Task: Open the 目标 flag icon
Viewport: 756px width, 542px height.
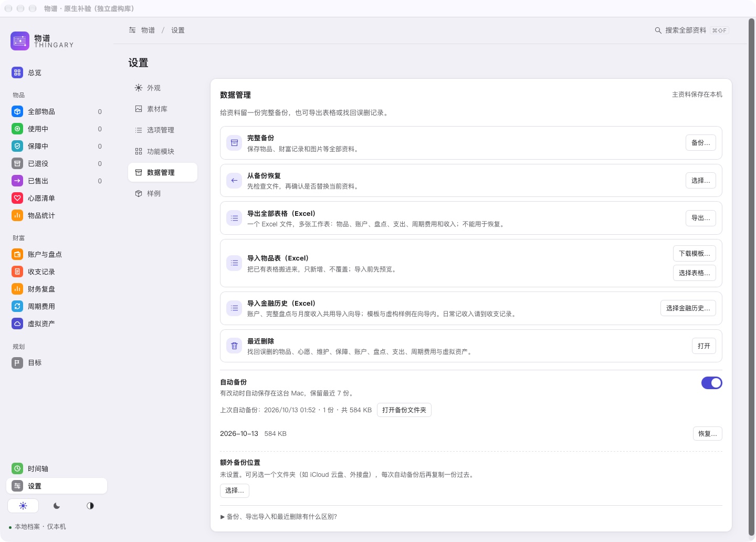Action: click(x=17, y=362)
